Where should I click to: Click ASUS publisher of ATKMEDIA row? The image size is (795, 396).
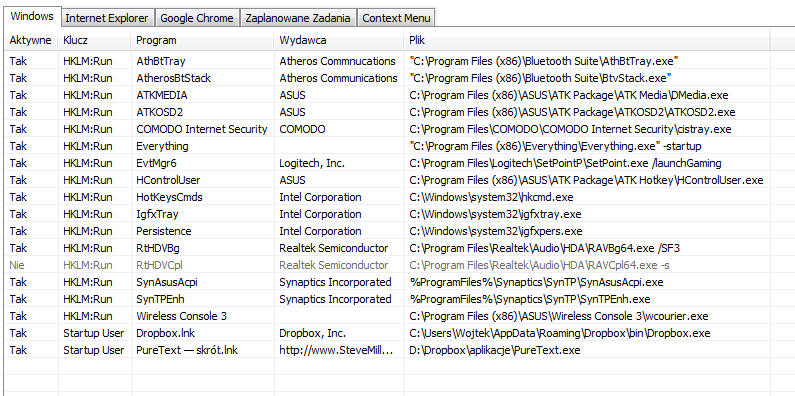(293, 95)
